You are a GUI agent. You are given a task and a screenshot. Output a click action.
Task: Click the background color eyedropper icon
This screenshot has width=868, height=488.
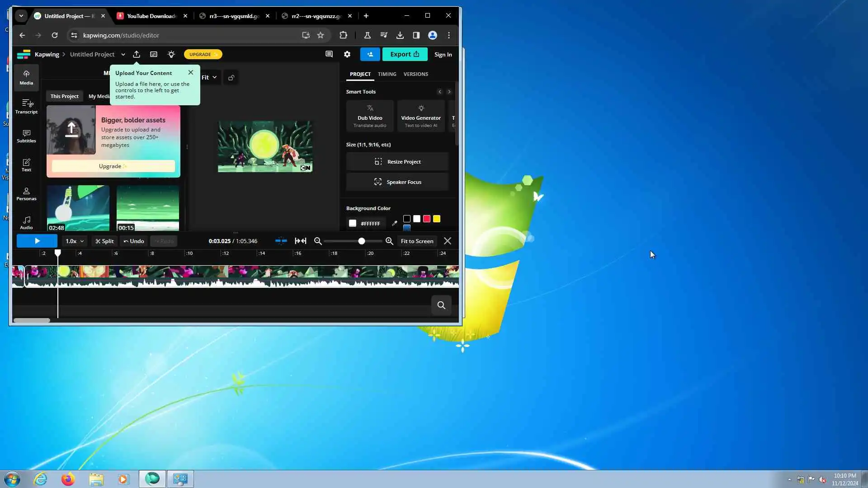[394, 223]
